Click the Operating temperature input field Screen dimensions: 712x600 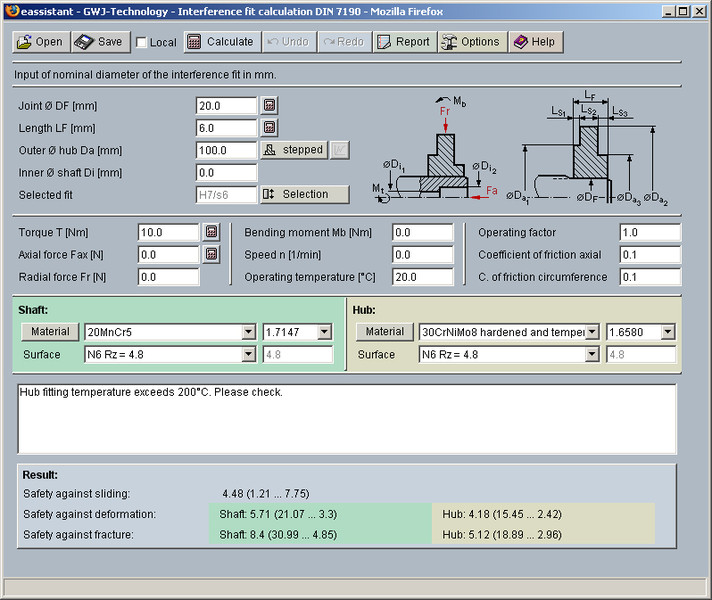tap(422, 277)
